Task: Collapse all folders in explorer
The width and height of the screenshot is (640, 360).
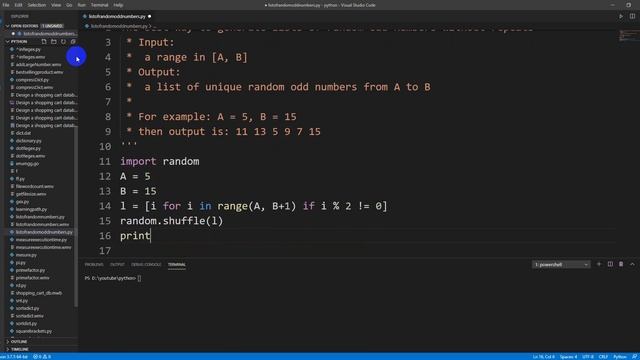Action: 73,42
